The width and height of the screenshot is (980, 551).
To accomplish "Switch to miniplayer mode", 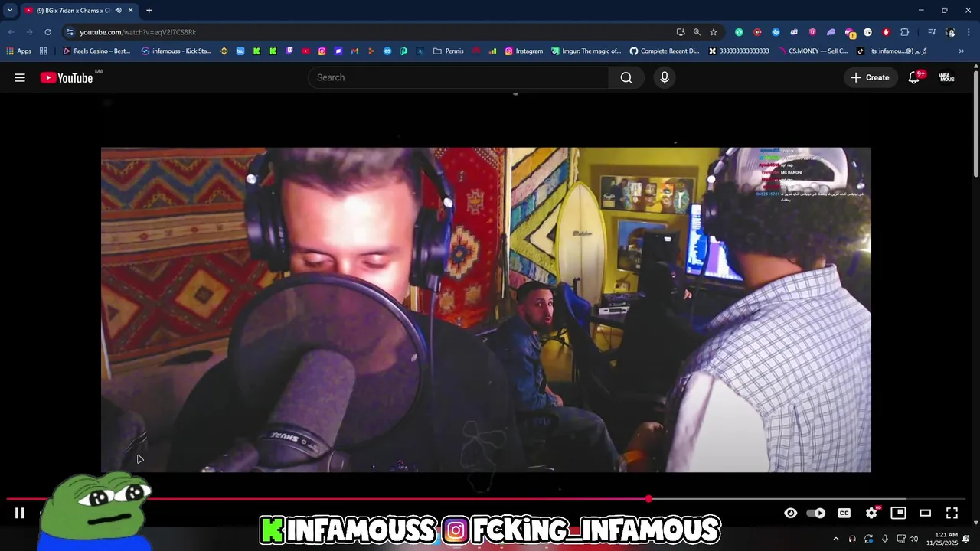I will [898, 513].
